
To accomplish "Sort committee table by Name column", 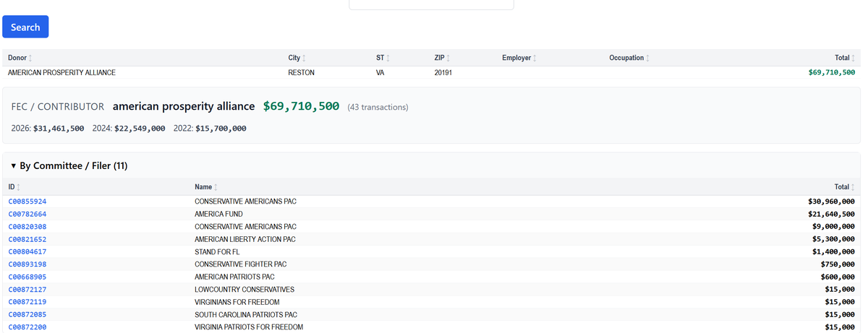I will tap(206, 187).
